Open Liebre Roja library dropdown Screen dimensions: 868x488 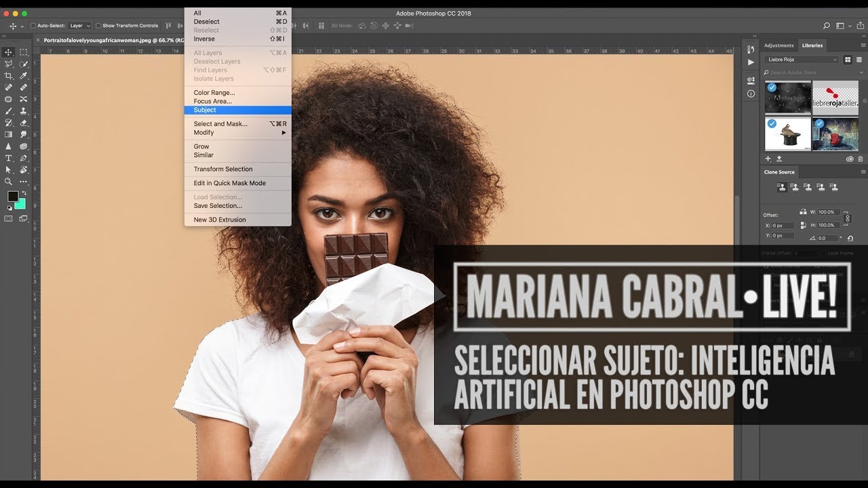802,60
